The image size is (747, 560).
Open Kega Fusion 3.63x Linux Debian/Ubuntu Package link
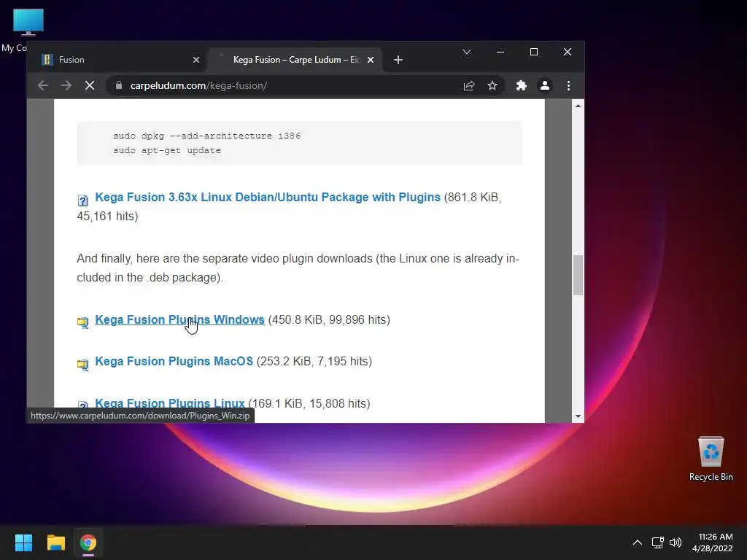click(268, 197)
